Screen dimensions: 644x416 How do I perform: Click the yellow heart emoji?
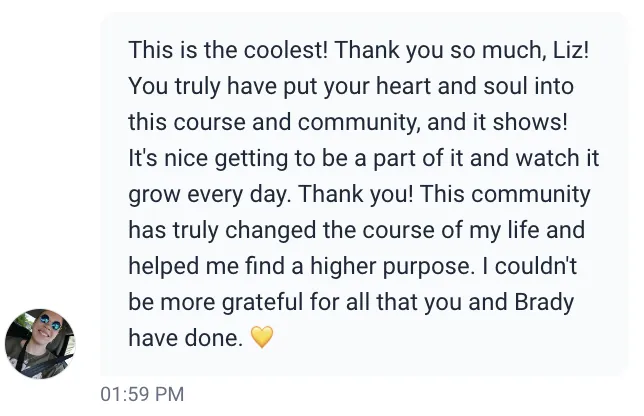click(x=262, y=337)
